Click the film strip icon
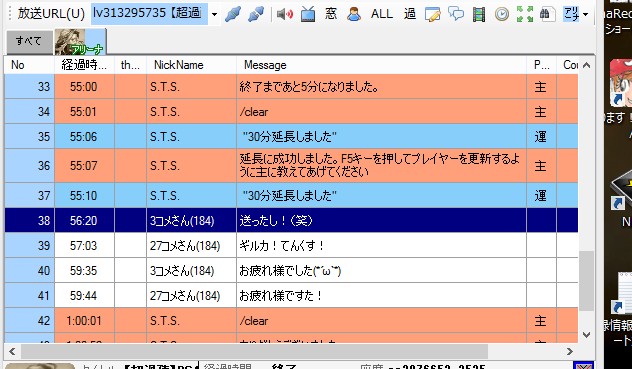 [479, 14]
